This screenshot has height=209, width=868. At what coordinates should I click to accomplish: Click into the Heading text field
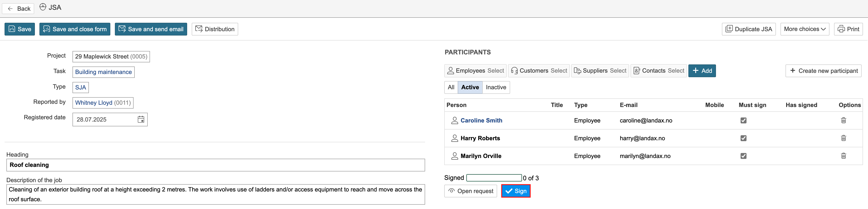click(216, 165)
